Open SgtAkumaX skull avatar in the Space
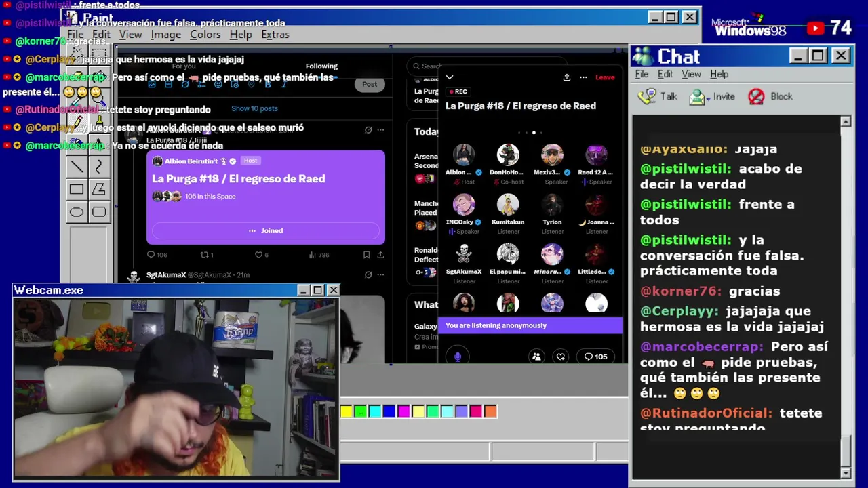The image size is (868, 488). [x=464, y=254]
